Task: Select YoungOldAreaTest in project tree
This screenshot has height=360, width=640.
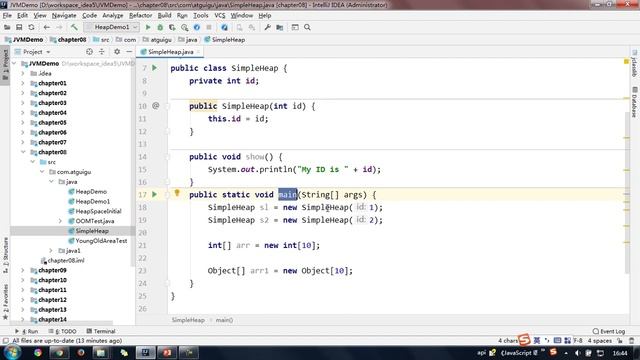Action: [98, 241]
